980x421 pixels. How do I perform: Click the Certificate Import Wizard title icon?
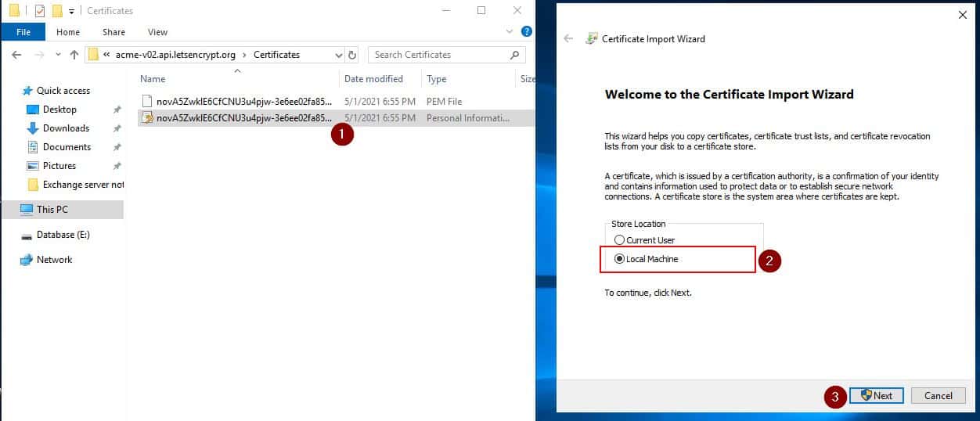point(592,38)
